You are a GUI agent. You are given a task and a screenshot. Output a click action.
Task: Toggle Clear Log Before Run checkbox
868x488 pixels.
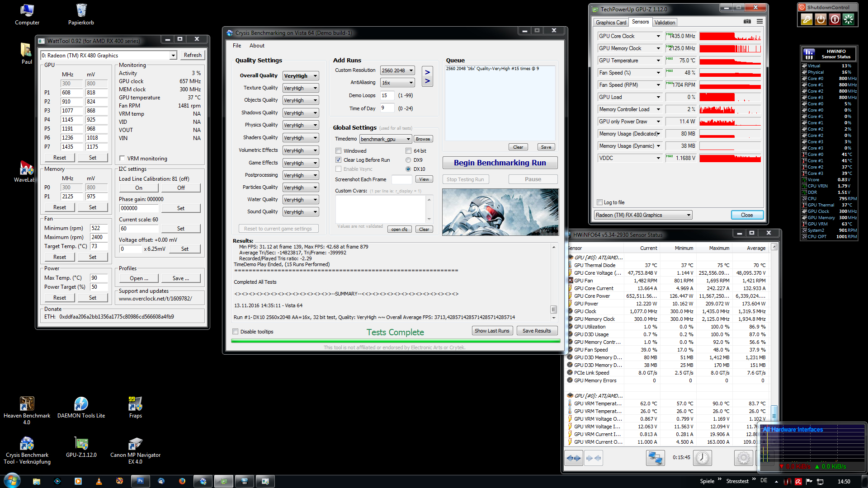[x=338, y=160]
